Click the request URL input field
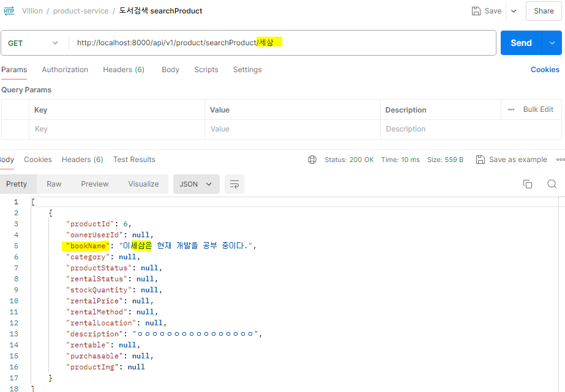Viewport: 565px width, 392px height. (x=281, y=42)
